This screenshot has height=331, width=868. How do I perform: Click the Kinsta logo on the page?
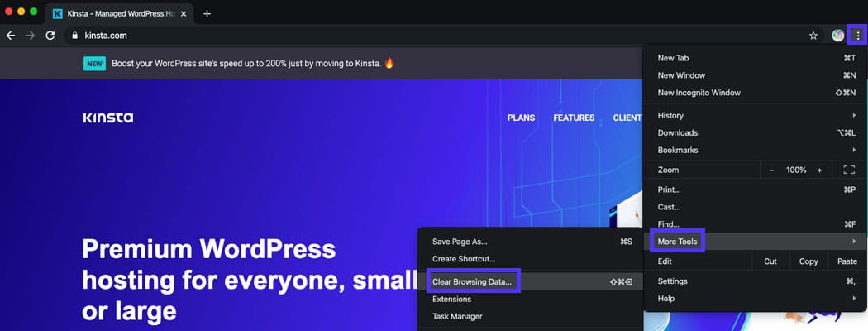pyautogui.click(x=107, y=118)
